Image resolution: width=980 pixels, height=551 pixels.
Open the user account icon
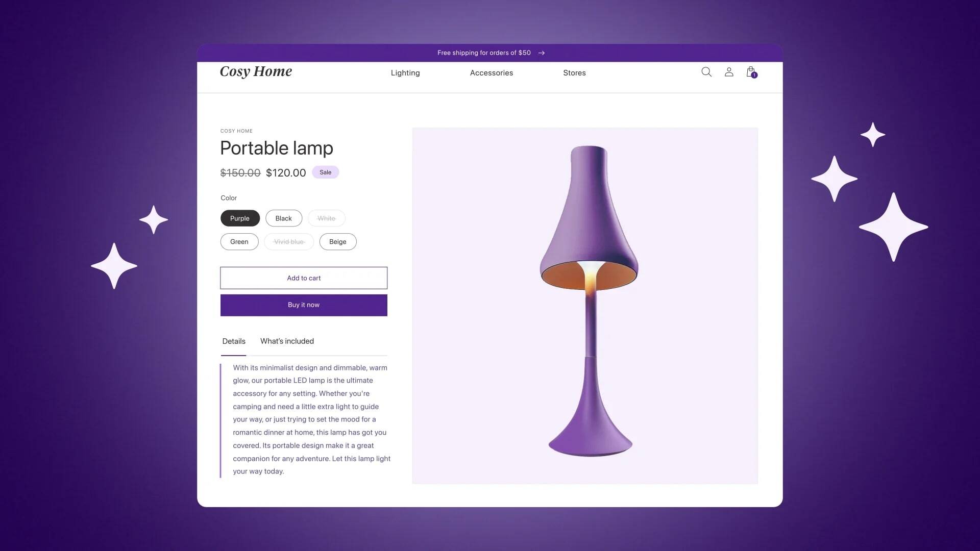pyautogui.click(x=729, y=72)
